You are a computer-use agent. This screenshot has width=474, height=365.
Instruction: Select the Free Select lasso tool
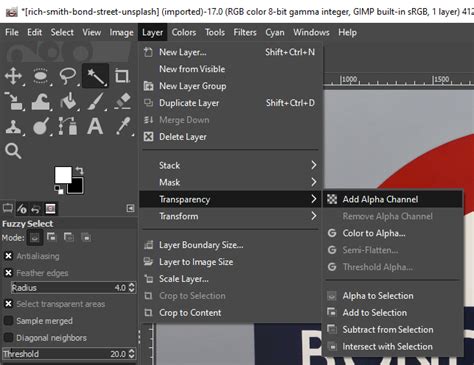[68, 76]
